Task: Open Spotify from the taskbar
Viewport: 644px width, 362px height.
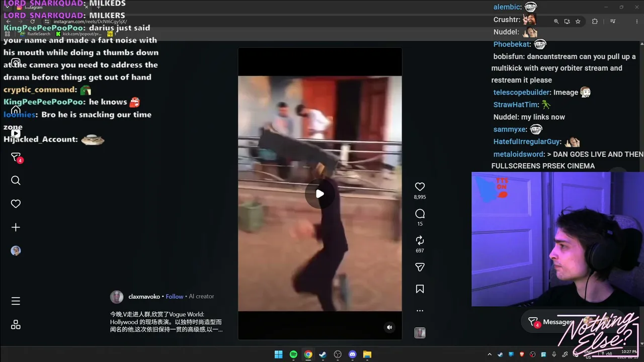Action: [x=293, y=354]
